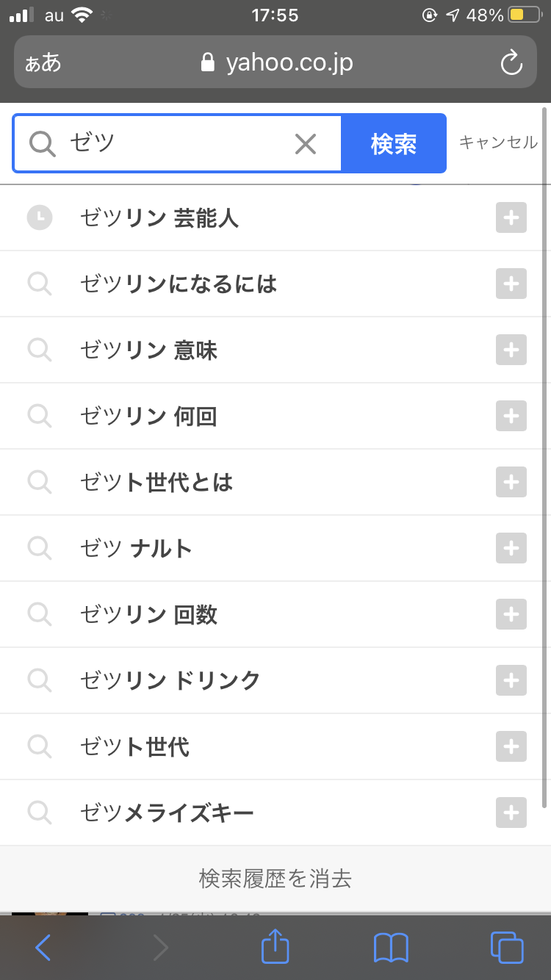Open Safari tabs overview icon

tap(506, 947)
